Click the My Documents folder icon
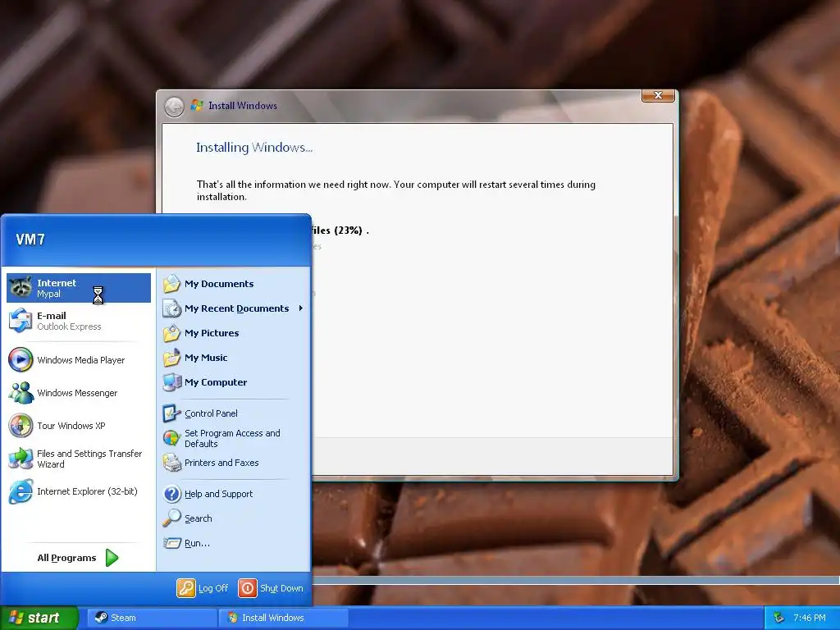840x630 pixels. pyautogui.click(x=172, y=283)
